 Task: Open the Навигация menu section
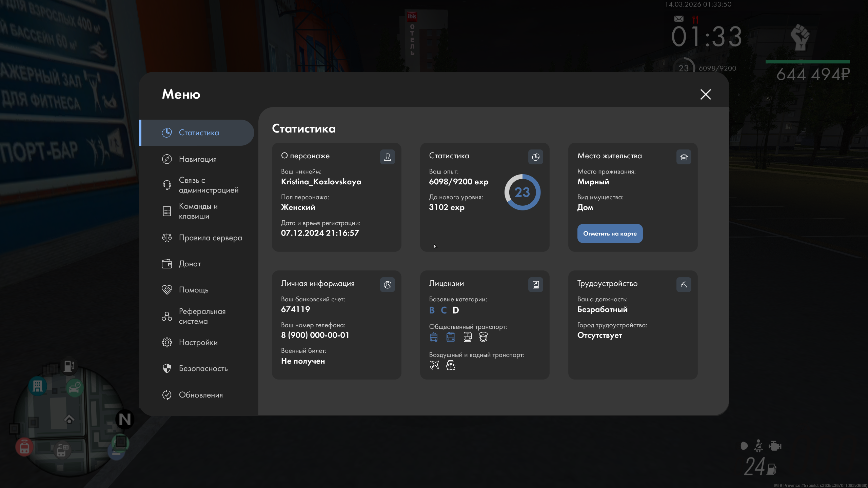click(198, 159)
